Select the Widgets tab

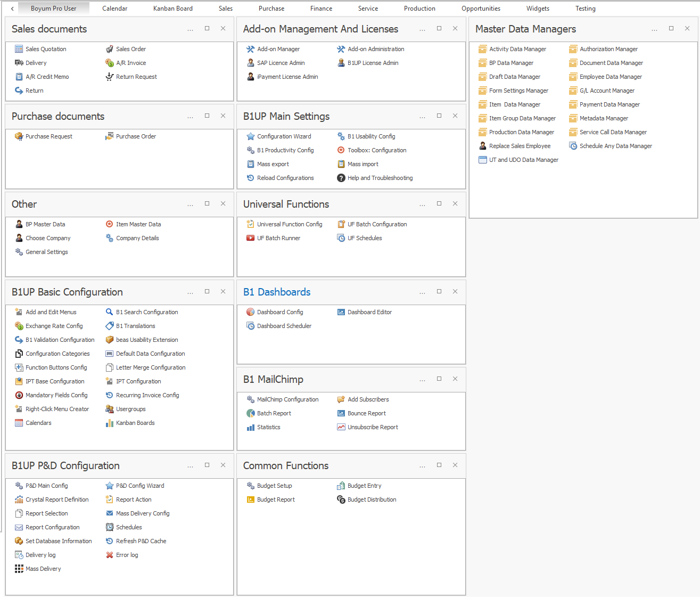(538, 9)
